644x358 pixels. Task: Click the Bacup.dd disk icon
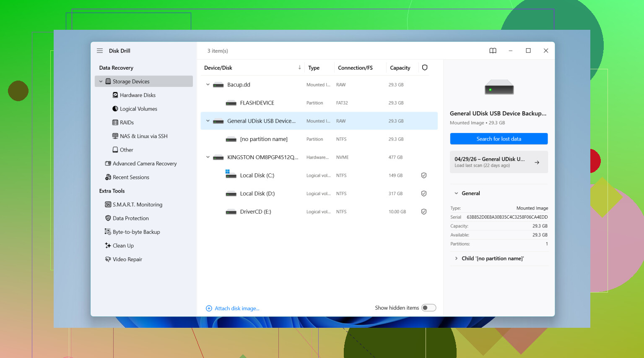pos(218,85)
